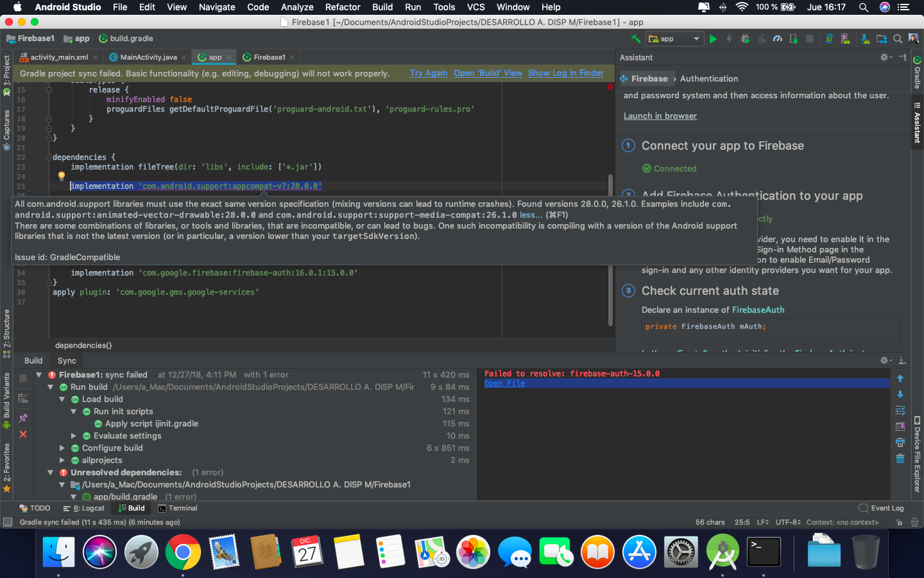Run the app with green play button

[x=713, y=39]
